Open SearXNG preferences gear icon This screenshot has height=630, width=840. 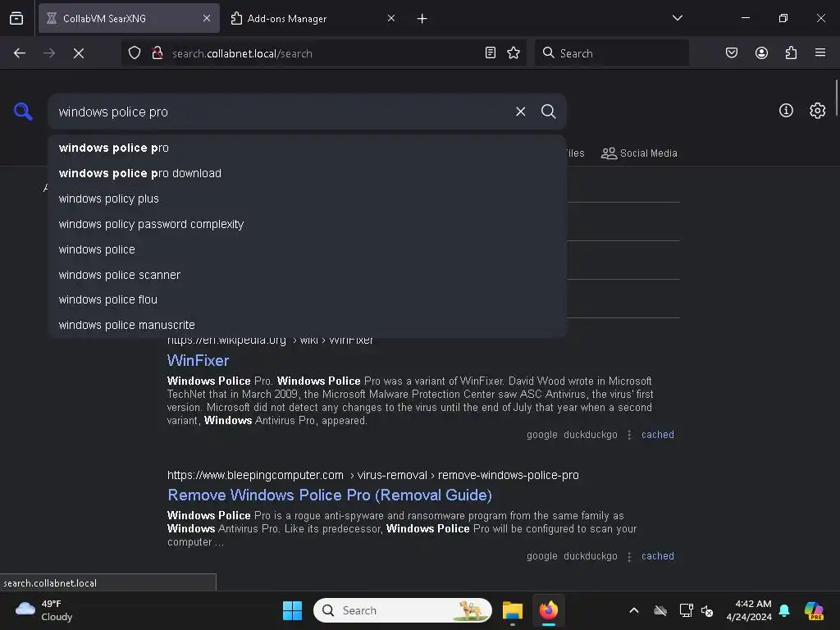817,111
